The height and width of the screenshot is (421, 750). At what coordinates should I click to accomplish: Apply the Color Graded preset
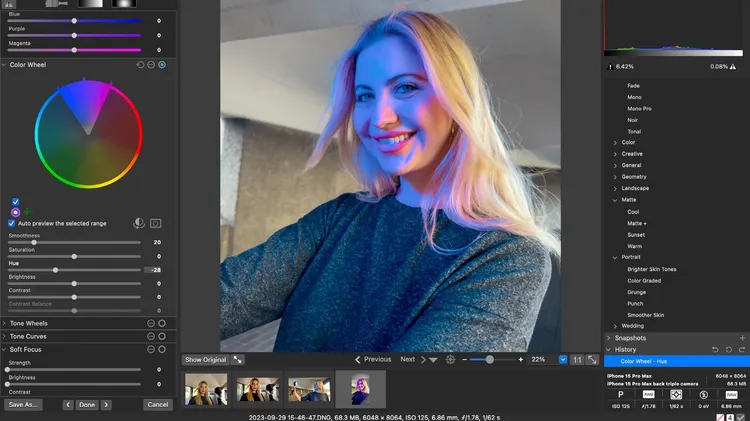pyautogui.click(x=644, y=281)
